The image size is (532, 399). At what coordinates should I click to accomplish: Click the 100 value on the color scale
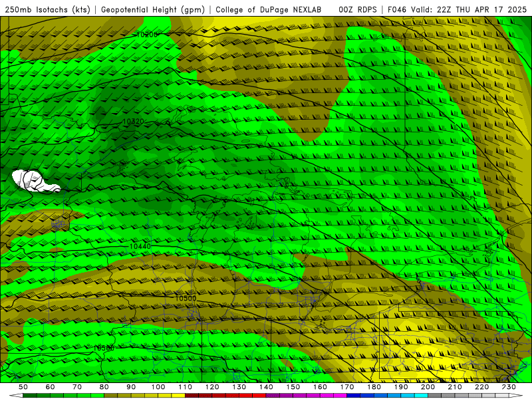tap(158, 387)
